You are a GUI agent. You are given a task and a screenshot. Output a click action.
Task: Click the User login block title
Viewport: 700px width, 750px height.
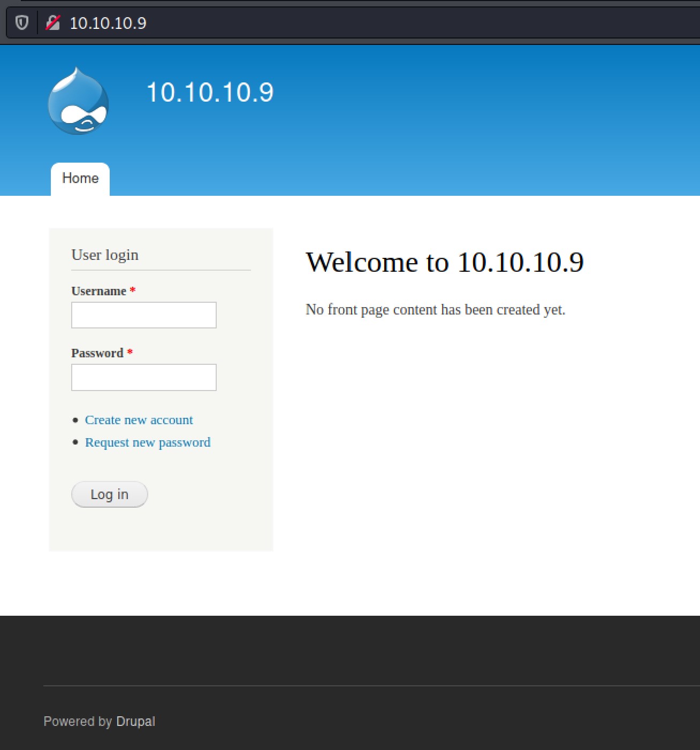tap(105, 255)
